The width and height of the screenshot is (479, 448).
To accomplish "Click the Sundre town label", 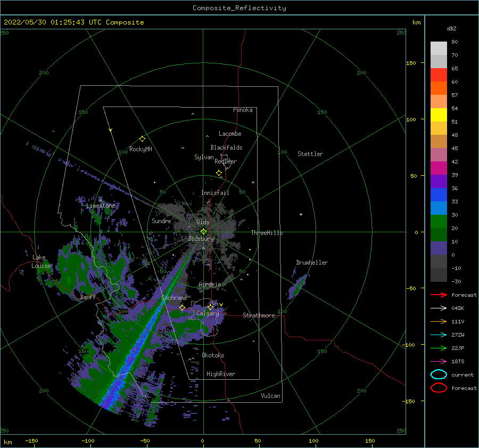I will 161,221.
